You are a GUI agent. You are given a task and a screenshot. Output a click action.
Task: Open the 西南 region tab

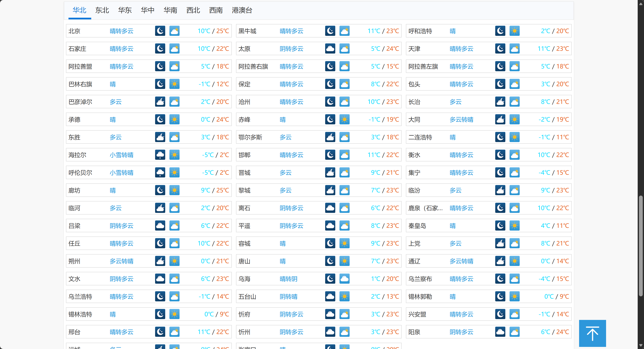216,10
